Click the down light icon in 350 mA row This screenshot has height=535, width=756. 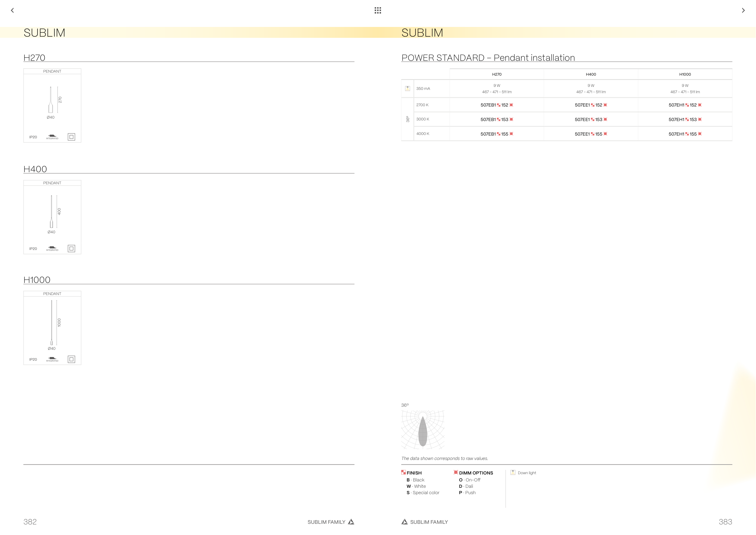click(x=407, y=88)
